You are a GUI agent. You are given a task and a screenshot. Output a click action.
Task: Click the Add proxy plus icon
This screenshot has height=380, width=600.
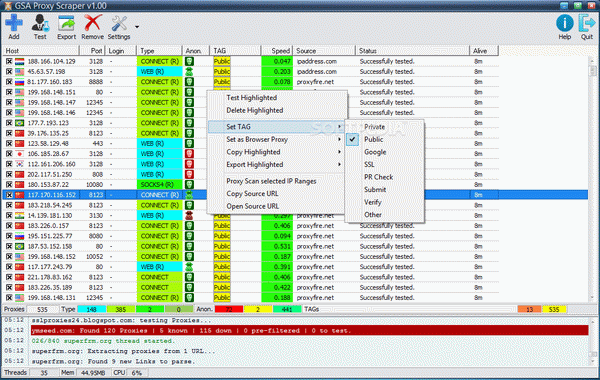click(x=14, y=23)
